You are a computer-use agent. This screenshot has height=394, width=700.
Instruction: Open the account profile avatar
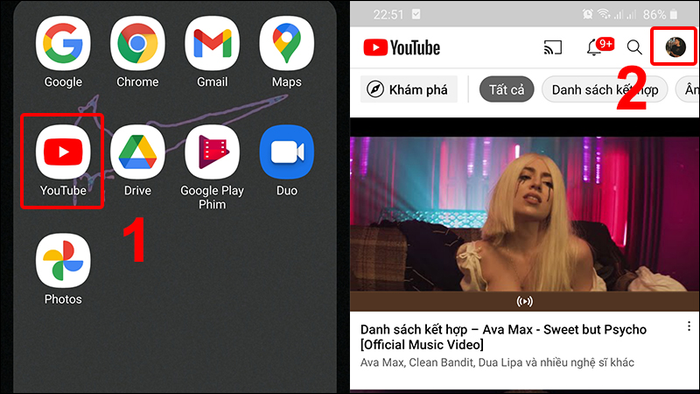pos(675,47)
